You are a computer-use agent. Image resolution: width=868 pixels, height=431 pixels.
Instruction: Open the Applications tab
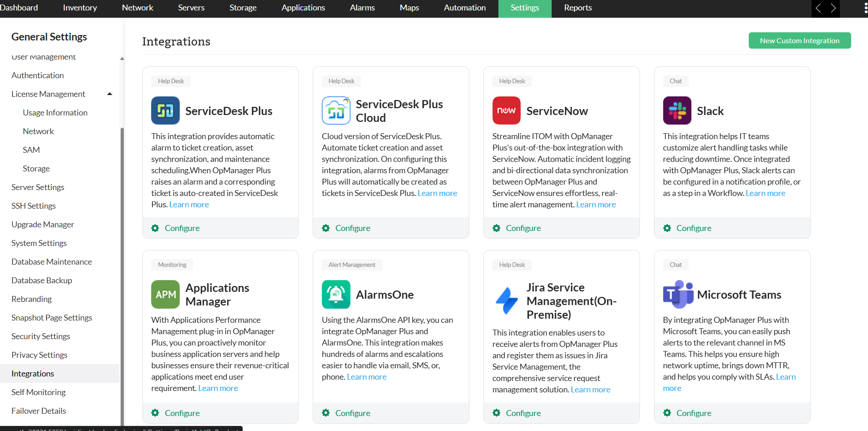coord(303,8)
